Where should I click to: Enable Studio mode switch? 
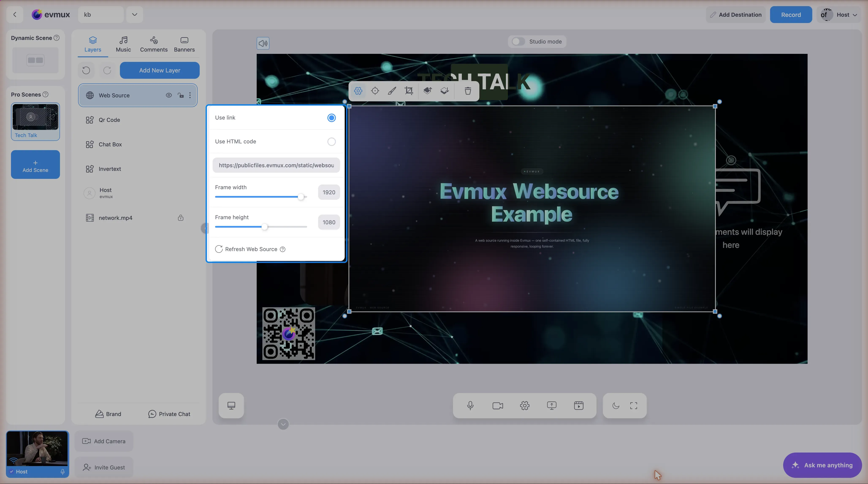(x=518, y=41)
